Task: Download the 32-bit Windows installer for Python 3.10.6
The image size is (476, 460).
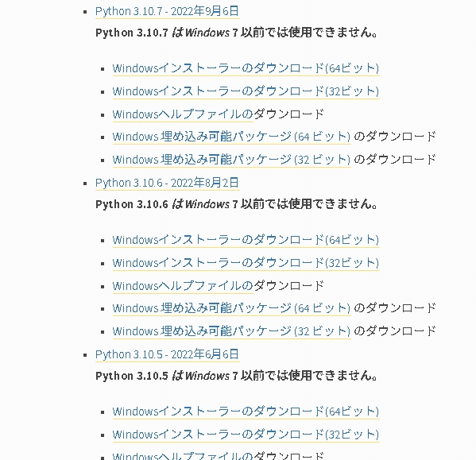Action: pos(246,263)
